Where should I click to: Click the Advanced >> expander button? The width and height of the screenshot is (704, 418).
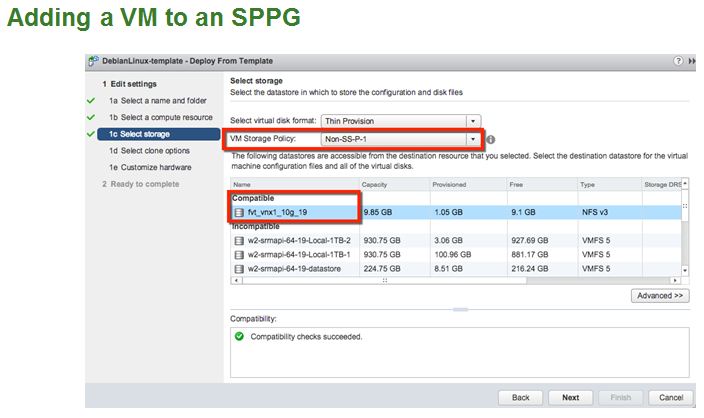(x=660, y=296)
